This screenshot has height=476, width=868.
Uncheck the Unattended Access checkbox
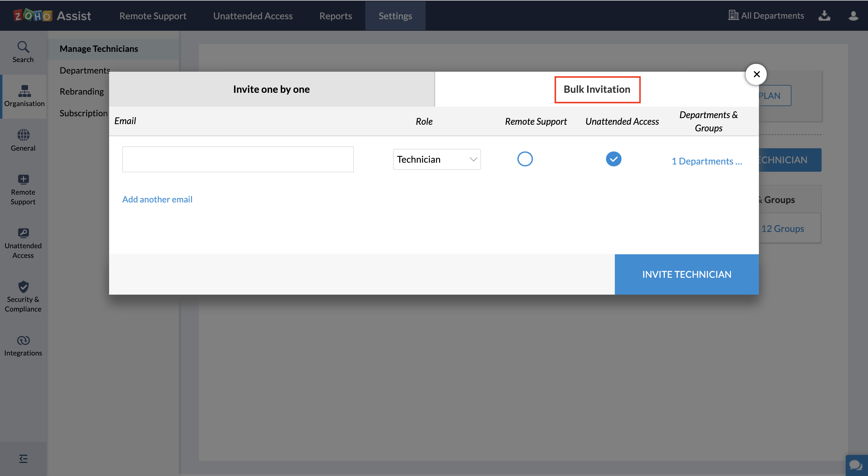pyautogui.click(x=613, y=159)
